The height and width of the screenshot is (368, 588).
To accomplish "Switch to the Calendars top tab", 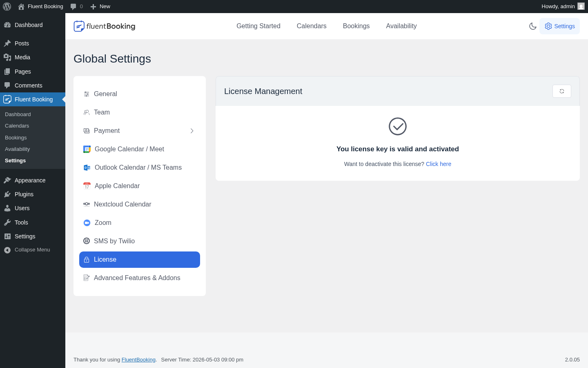I will (312, 26).
